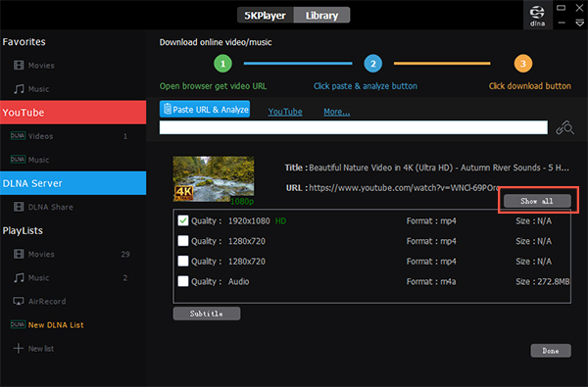Open the AirRecord playlist
This screenshot has width=588, height=387.
(47, 301)
